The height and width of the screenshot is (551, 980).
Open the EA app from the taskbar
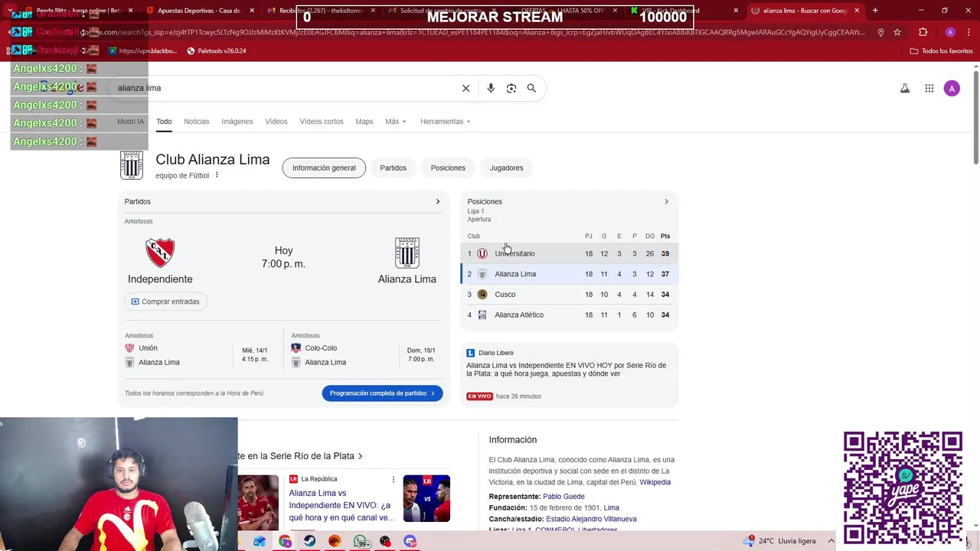tap(335, 541)
